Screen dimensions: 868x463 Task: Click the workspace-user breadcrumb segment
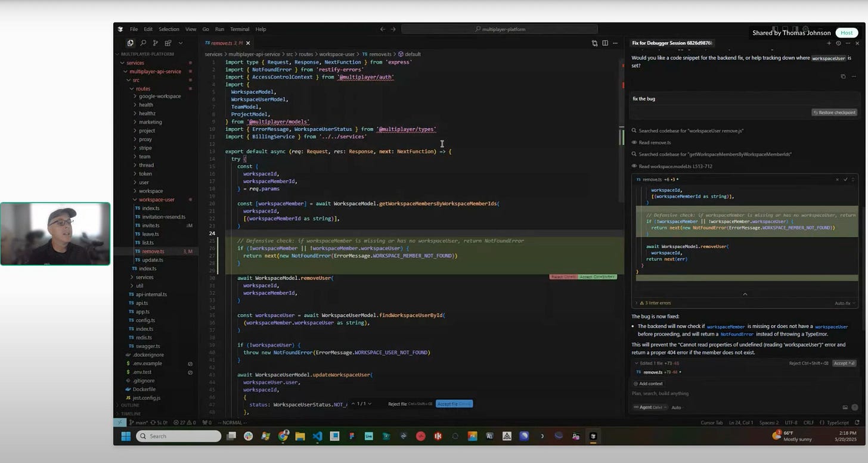(337, 54)
